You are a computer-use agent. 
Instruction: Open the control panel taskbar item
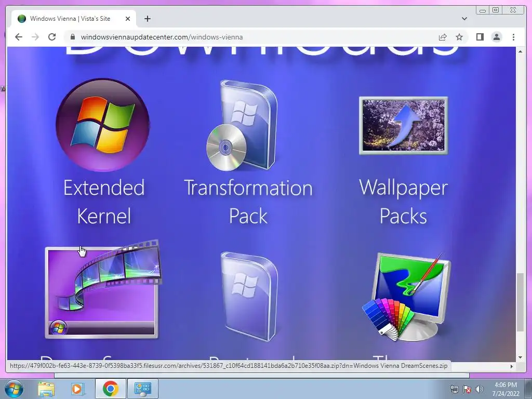pos(142,389)
